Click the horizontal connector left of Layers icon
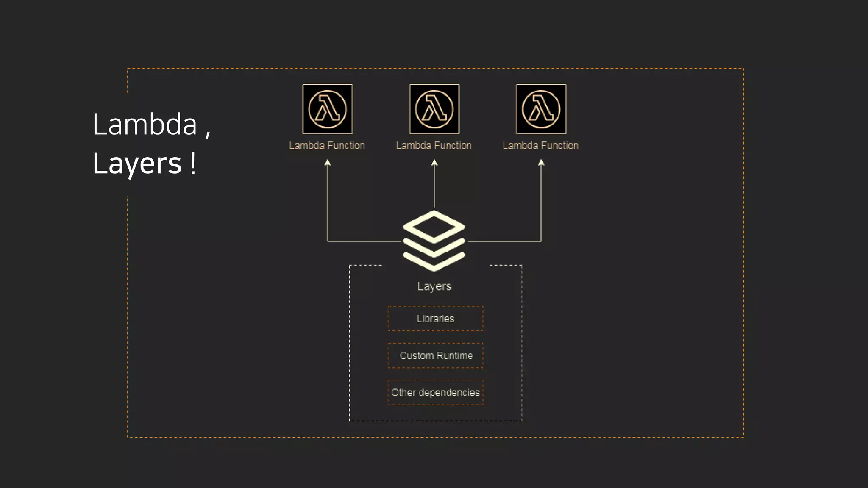 coord(364,241)
